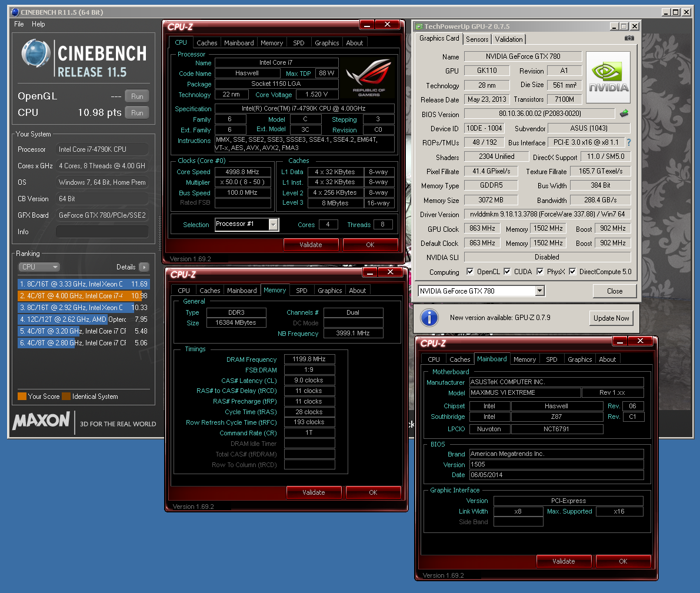Select ranking row 4C/8T @ 2.80 GHz
Image resolution: width=700 pixels, height=593 pixels.
84,343
